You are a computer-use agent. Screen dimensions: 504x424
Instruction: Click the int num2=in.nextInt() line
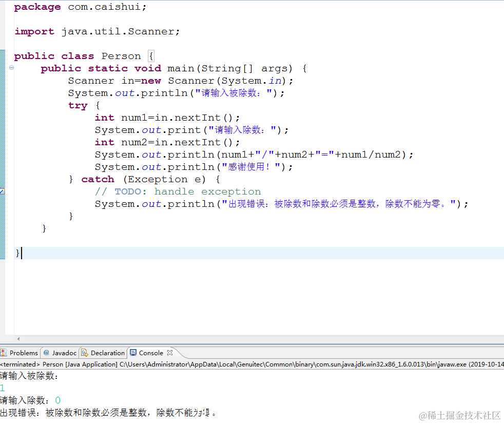[167, 142]
